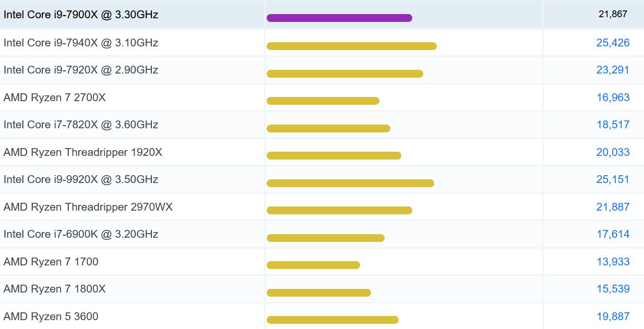
Task: Open Intel Core i9-9920X @ 3.50GHz
Action: pyautogui.click(x=81, y=179)
